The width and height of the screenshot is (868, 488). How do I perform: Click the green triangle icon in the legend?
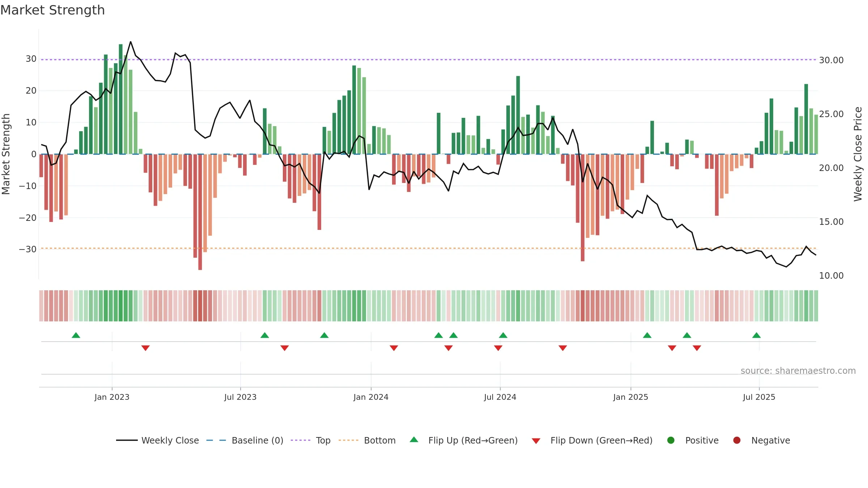point(414,440)
